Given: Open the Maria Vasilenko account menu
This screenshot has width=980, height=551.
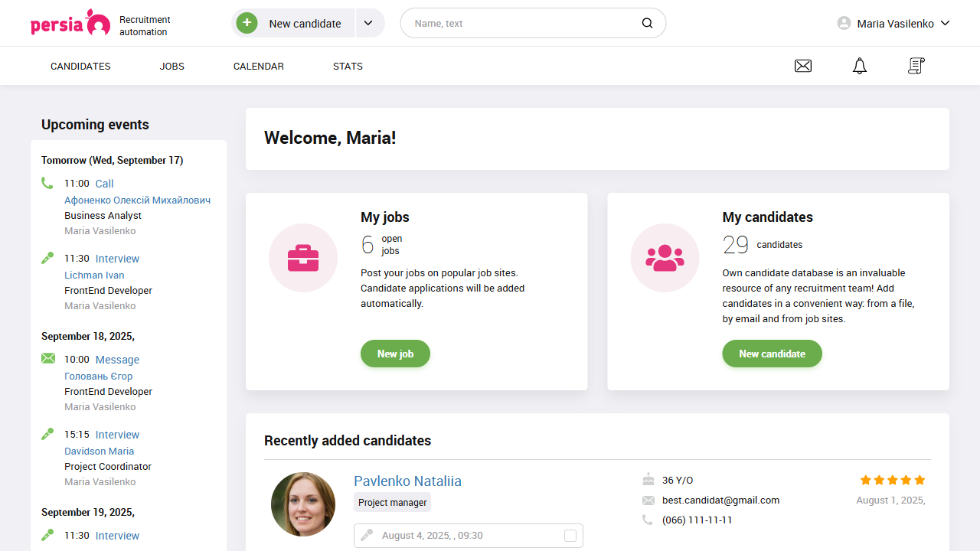Looking at the screenshot, I should (x=893, y=23).
